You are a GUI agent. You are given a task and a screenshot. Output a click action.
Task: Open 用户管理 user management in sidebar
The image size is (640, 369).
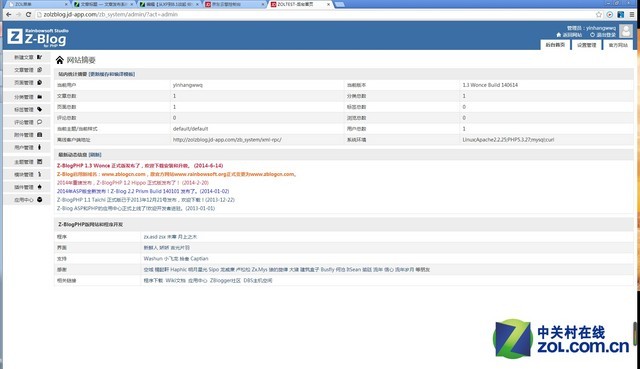click(x=27, y=147)
